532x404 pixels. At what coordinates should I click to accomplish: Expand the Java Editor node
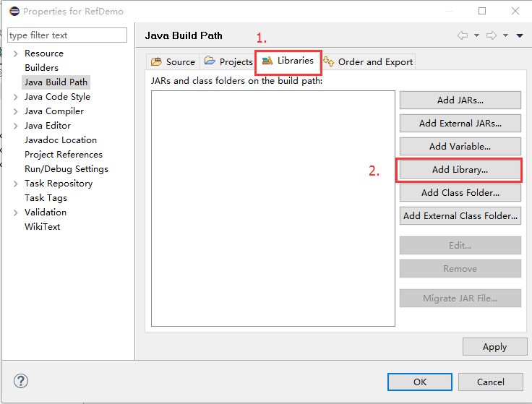pyautogui.click(x=16, y=126)
